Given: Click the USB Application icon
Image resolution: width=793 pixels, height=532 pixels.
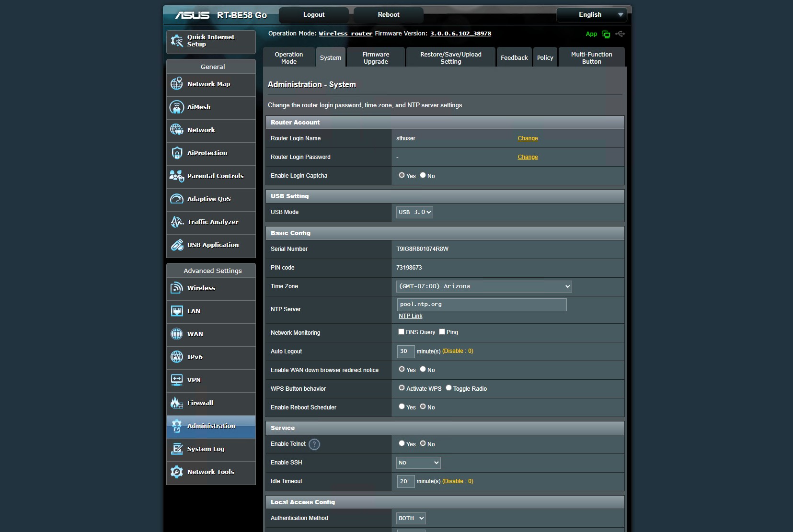Looking at the screenshot, I should coord(177,245).
